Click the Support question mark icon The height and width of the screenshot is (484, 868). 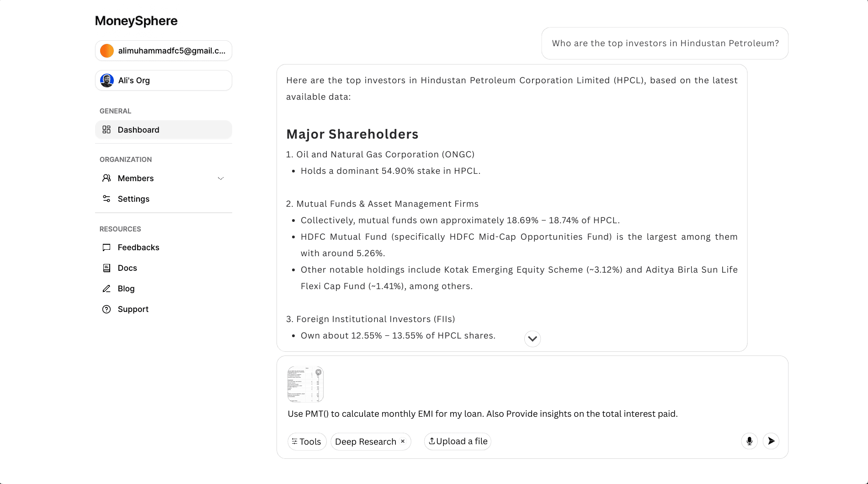pyautogui.click(x=107, y=309)
